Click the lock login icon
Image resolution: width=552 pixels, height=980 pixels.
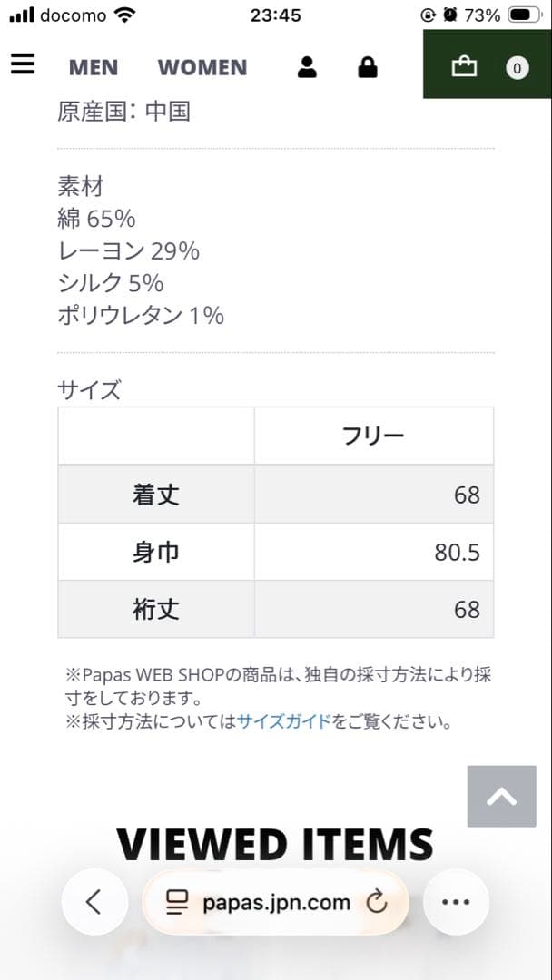coord(367,66)
